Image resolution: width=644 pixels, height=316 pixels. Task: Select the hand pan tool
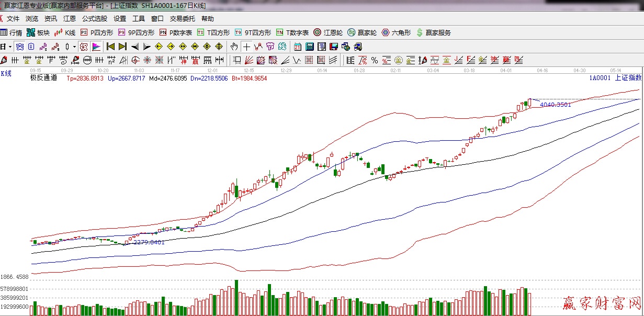coord(234,47)
